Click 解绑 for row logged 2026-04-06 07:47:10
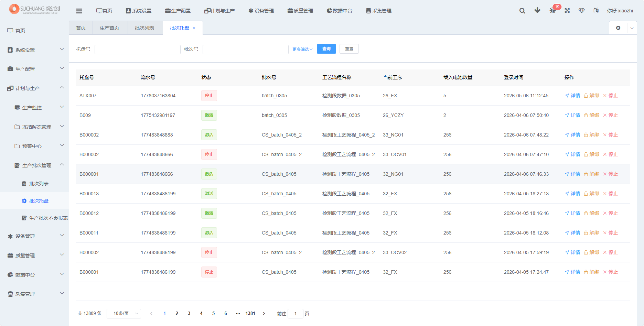Image resolution: width=644 pixels, height=326 pixels. (591, 154)
